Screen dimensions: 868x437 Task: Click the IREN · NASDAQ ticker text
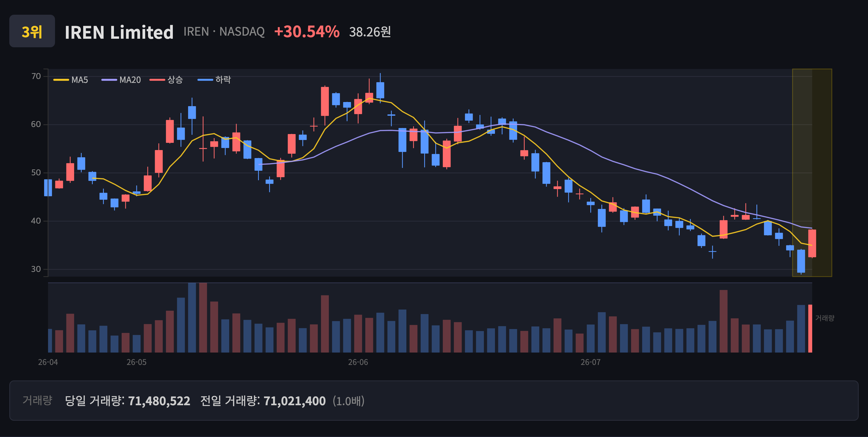click(x=224, y=32)
